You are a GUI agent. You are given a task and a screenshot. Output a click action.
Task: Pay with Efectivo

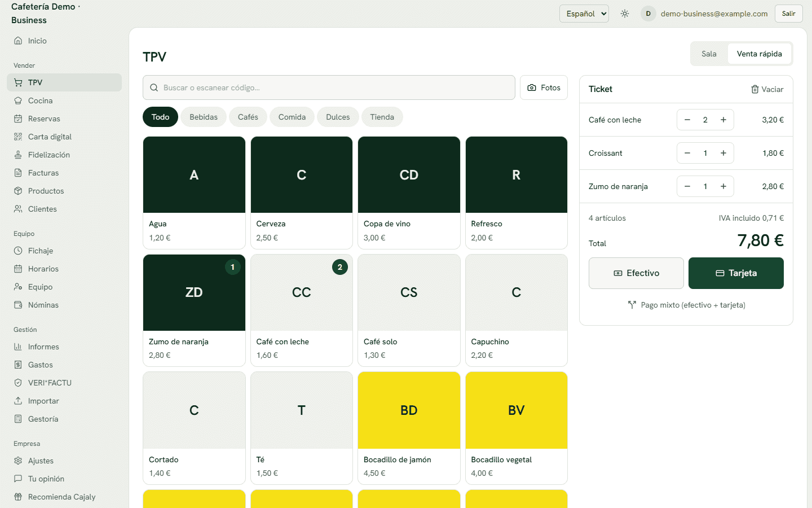point(636,273)
